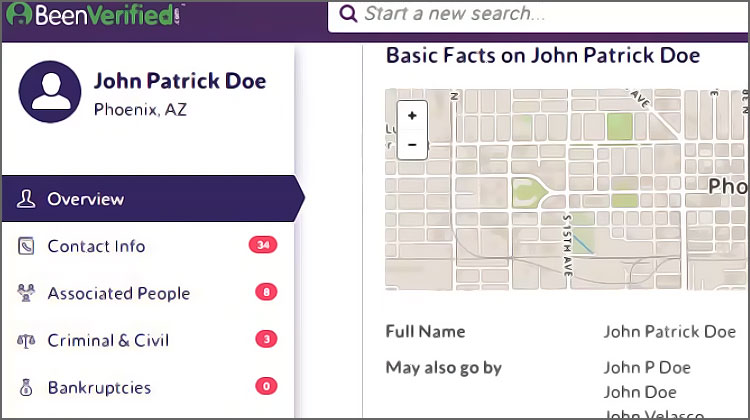Click the Associated People group icon
The width and height of the screenshot is (750, 420).
(x=26, y=293)
